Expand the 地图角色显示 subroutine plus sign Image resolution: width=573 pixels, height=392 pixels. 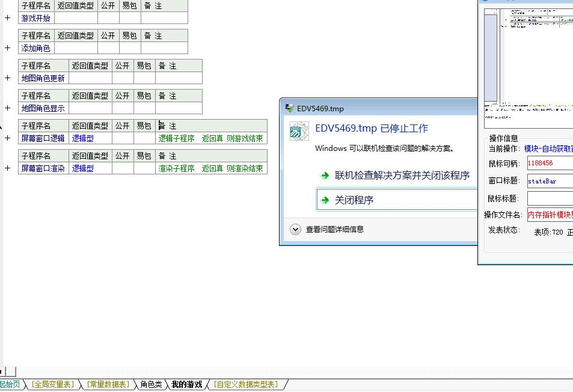pyautogui.click(x=7, y=108)
